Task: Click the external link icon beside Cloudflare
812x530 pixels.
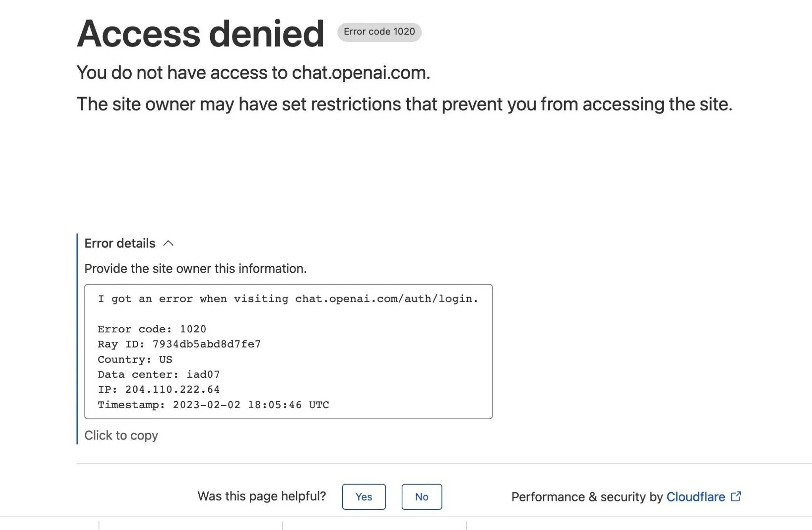Action: pos(736,496)
